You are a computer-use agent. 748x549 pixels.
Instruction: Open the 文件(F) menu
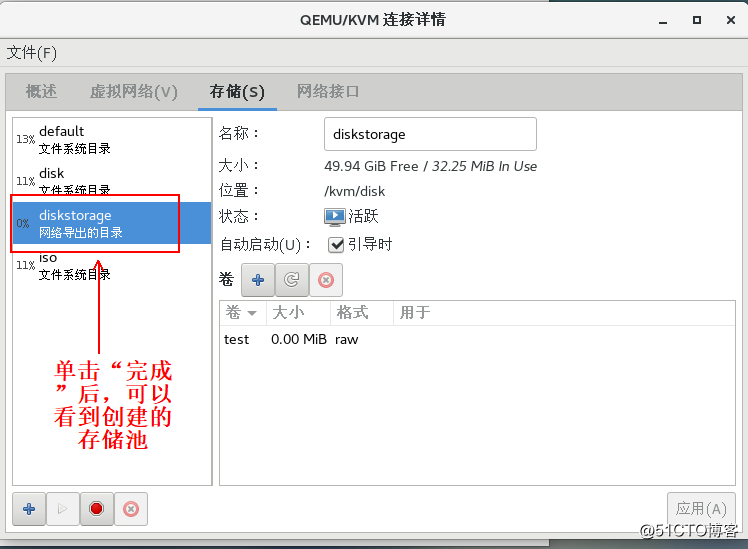coord(31,52)
